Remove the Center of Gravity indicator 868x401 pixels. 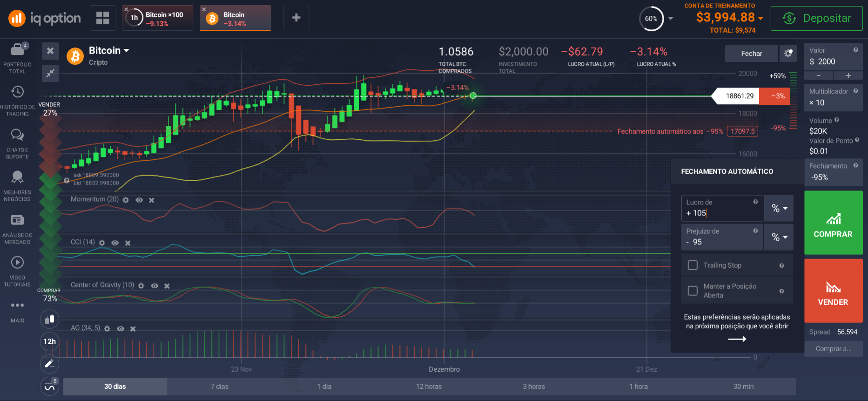167,286
